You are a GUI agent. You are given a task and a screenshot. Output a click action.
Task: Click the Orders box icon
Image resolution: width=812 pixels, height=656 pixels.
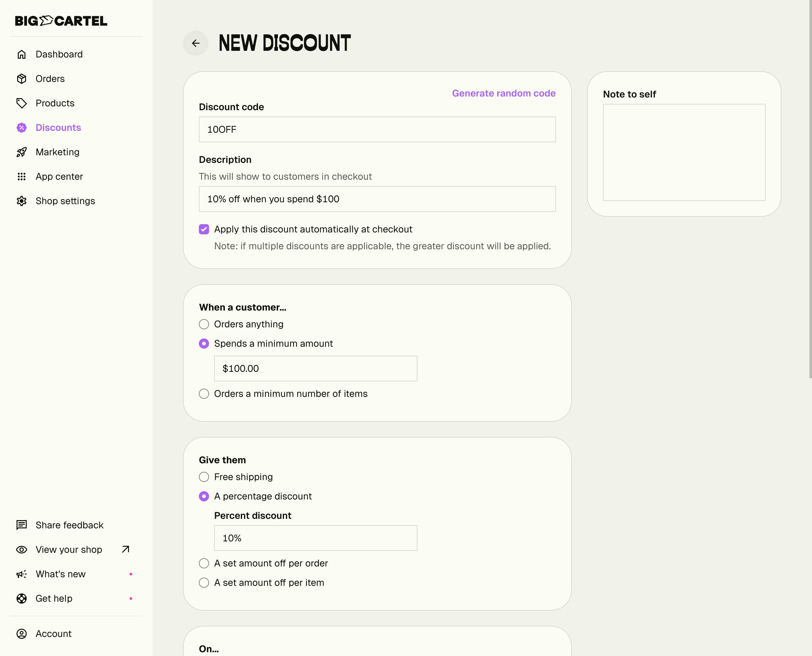(x=22, y=79)
